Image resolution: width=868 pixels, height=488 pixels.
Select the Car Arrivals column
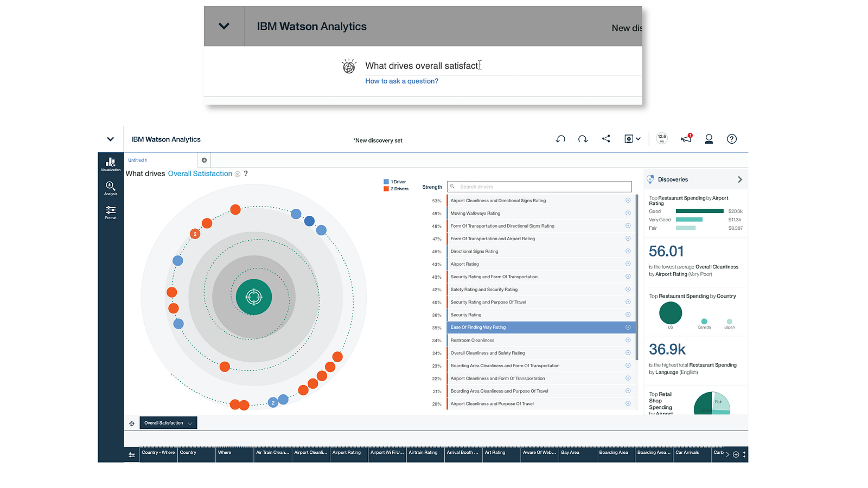(x=692, y=454)
